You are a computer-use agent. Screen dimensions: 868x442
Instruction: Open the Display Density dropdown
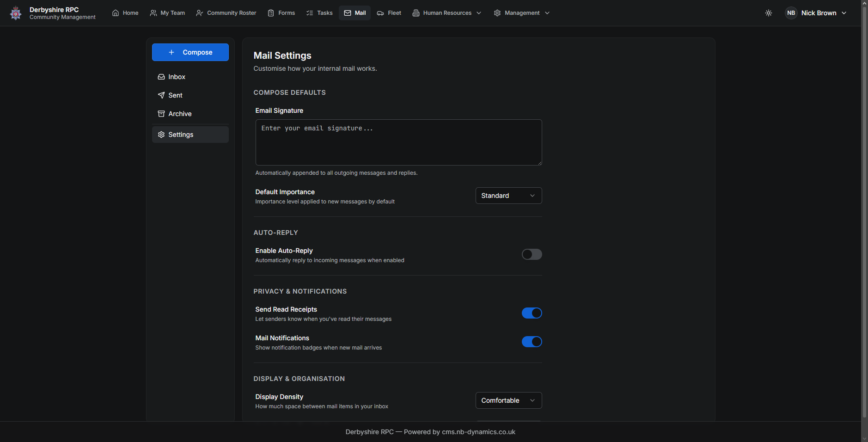[508, 400]
